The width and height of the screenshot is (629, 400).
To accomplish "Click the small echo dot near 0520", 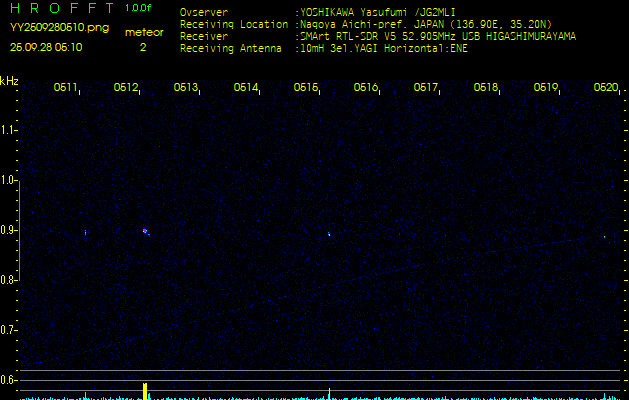I will (x=605, y=237).
